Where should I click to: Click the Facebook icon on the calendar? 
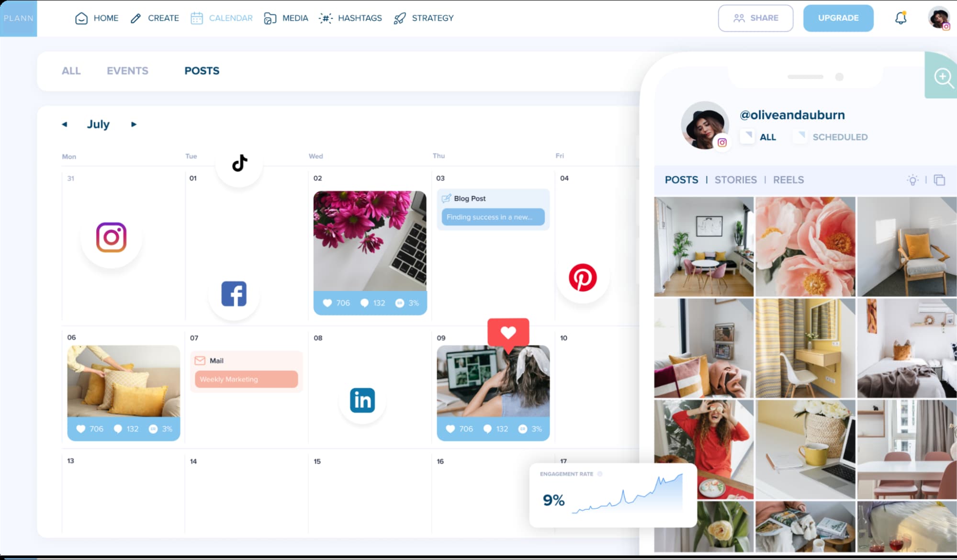click(x=234, y=294)
